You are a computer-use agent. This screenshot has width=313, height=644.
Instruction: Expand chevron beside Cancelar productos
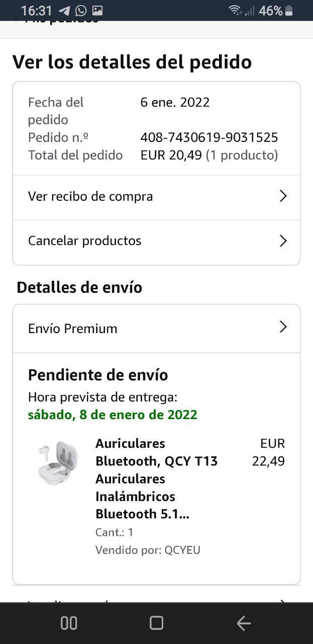click(283, 241)
